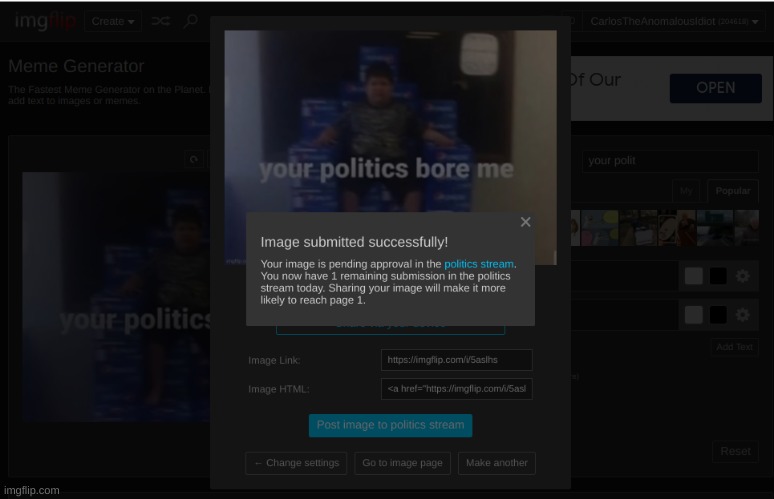Click the Change settings button
The image size is (774, 499).
click(296, 463)
